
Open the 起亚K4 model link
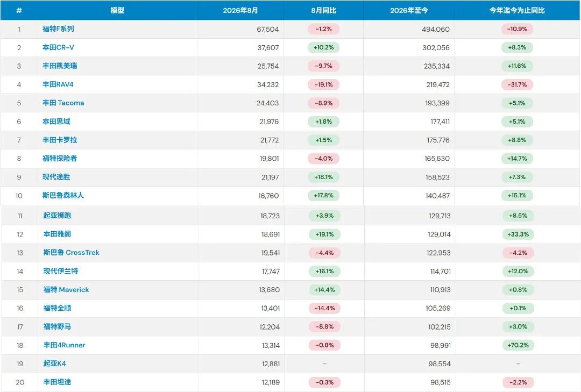(54, 364)
